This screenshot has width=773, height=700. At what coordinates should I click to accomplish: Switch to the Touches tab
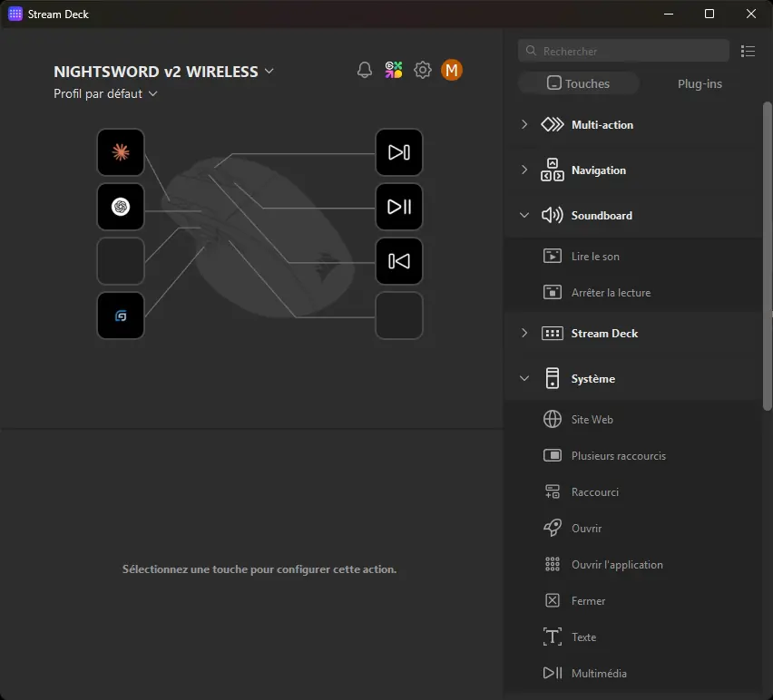(x=578, y=83)
